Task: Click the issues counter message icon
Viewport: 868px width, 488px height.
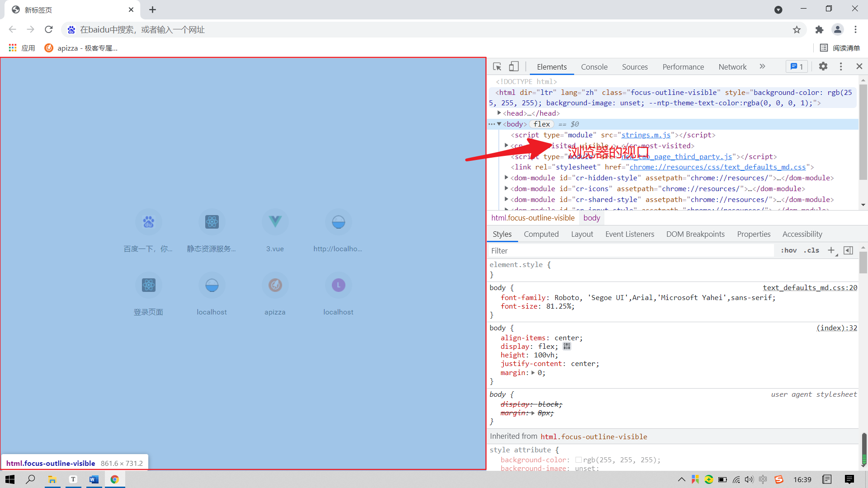Action: coord(797,67)
